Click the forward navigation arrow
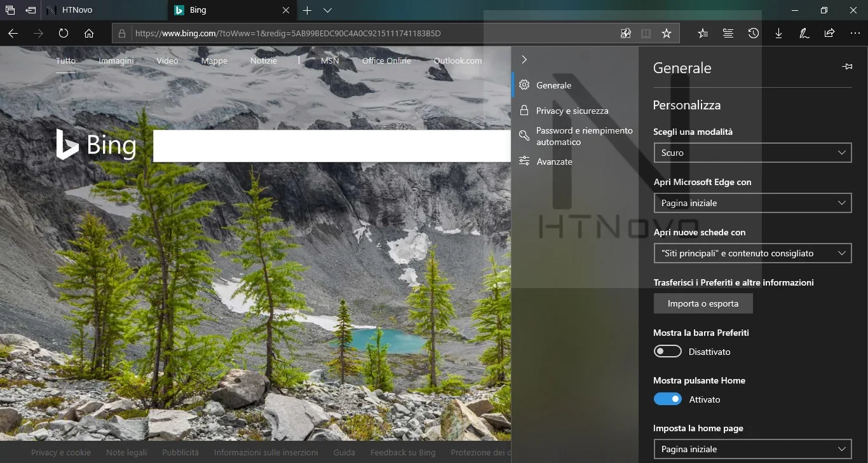868x463 pixels. tap(38, 34)
